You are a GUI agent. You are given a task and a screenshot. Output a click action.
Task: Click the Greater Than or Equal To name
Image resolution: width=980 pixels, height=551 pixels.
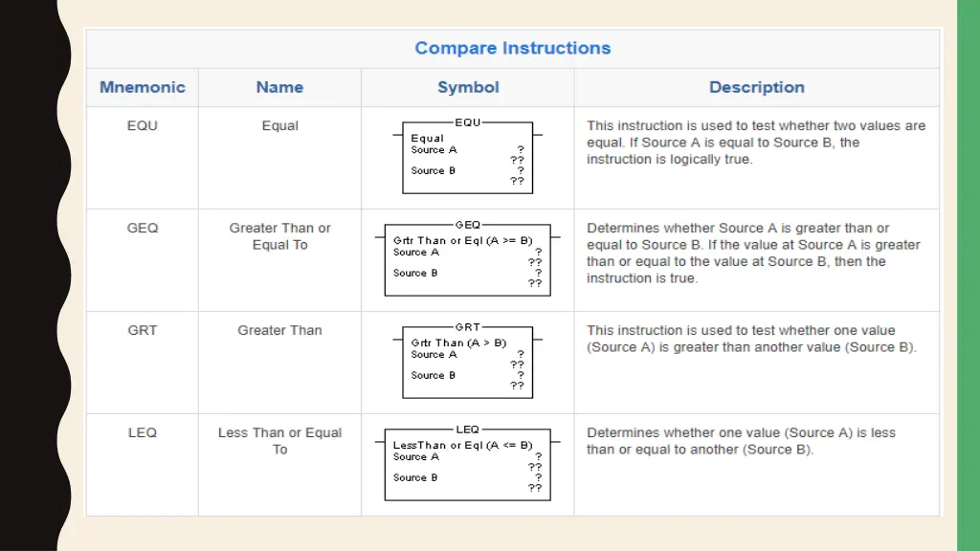(280, 236)
